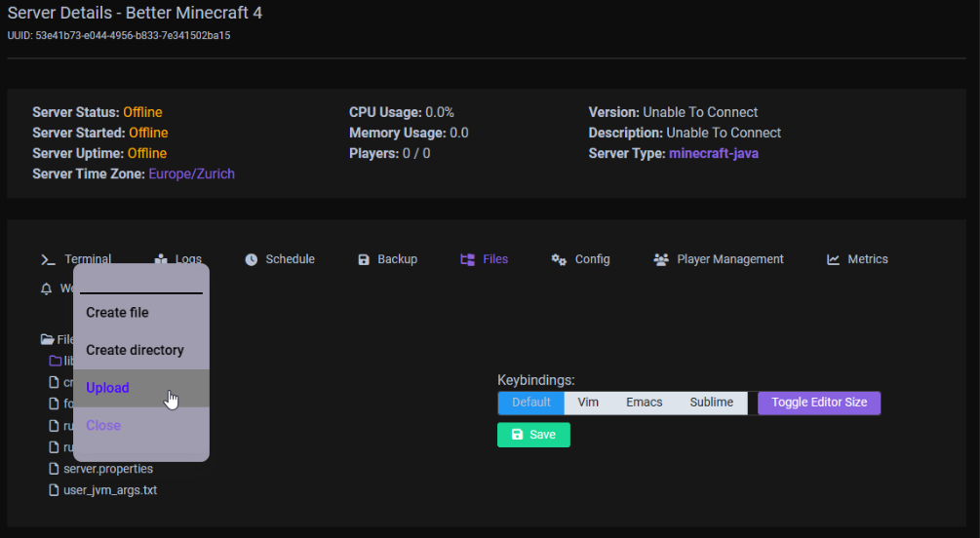Click the gears icon beside Config
The image size is (980, 538).
pyautogui.click(x=559, y=259)
